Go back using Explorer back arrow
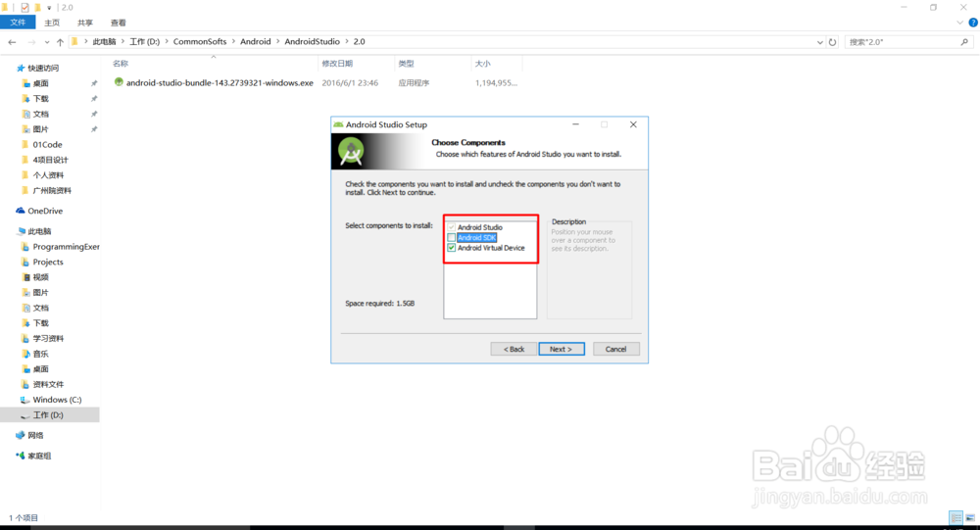 point(12,42)
